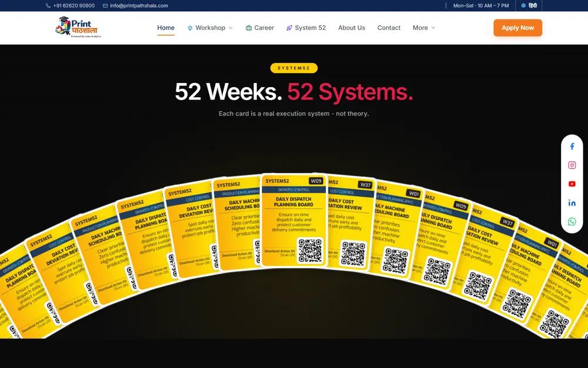The image size is (588, 368).
Task: Open the More menu
Action: 424,28
